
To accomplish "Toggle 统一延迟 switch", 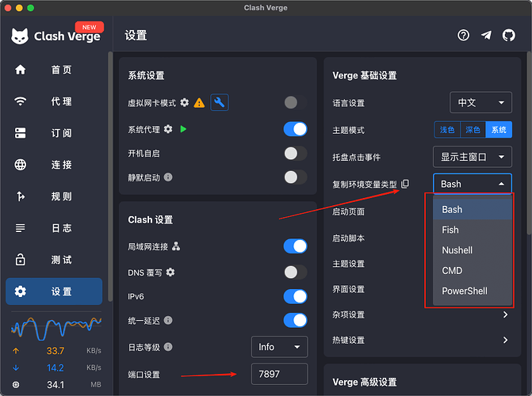I will click(296, 321).
